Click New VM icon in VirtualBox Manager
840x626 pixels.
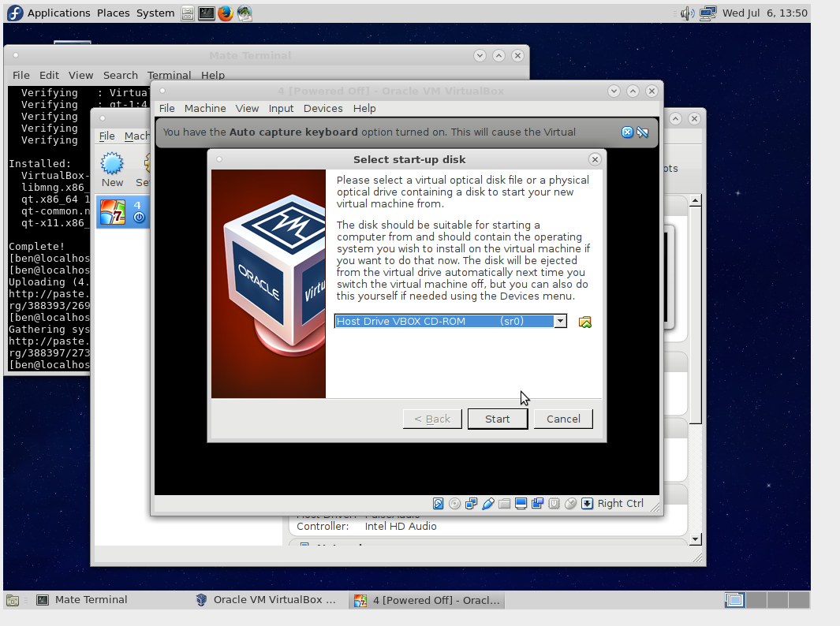tap(112, 170)
